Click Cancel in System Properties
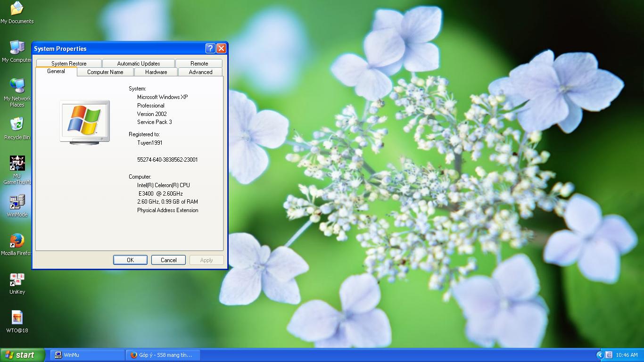The width and height of the screenshot is (644, 362). (168, 260)
